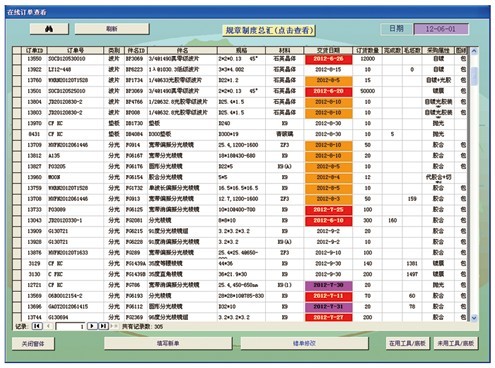The image size is (495, 368).
Task: Click the 交货日期 column header
Action: pyautogui.click(x=328, y=50)
